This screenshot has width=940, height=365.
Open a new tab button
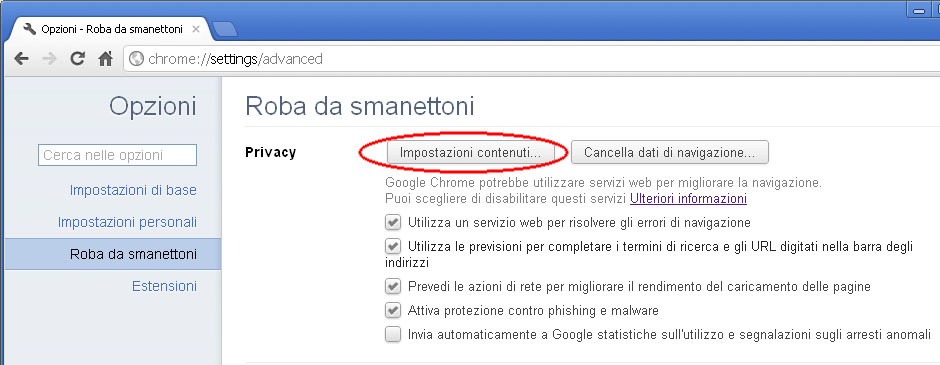click(225, 29)
